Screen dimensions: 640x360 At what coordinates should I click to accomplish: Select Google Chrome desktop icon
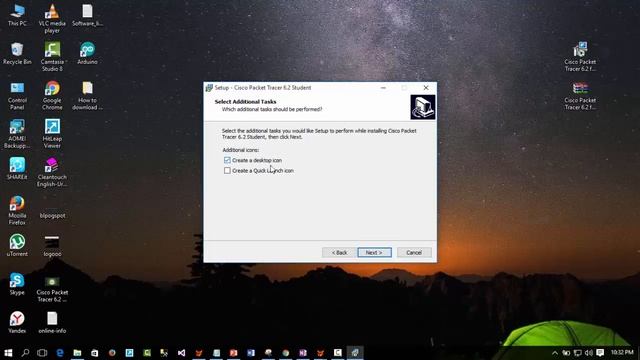coord(52,96)
